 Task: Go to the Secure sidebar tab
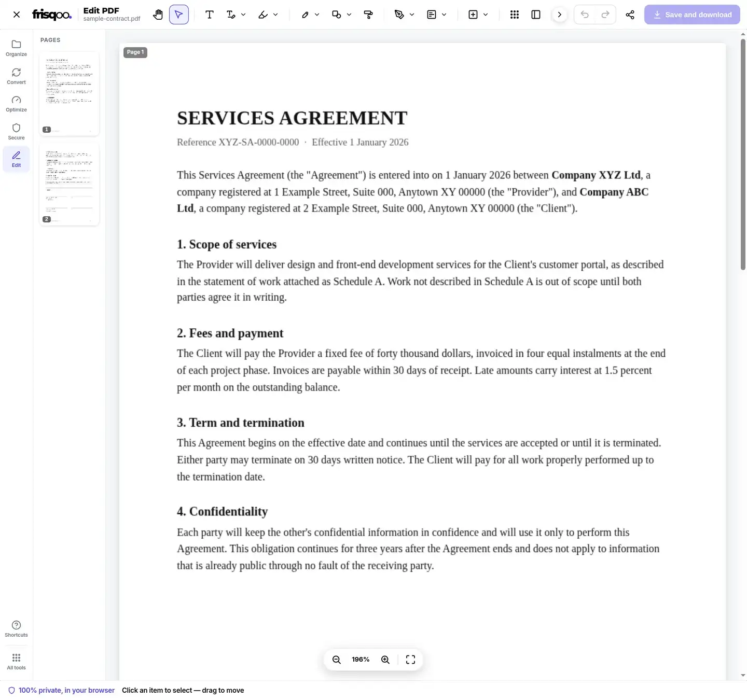16,132
